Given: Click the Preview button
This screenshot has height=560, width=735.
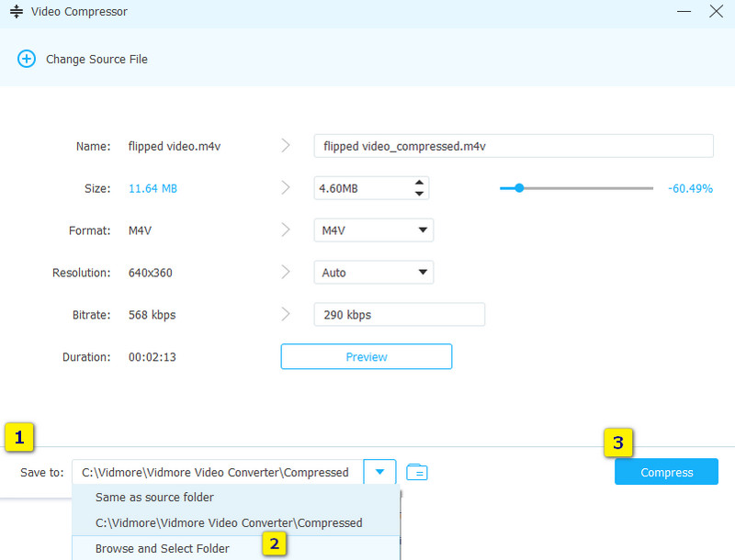Looking at the screenshot, I should coord(366,357).
